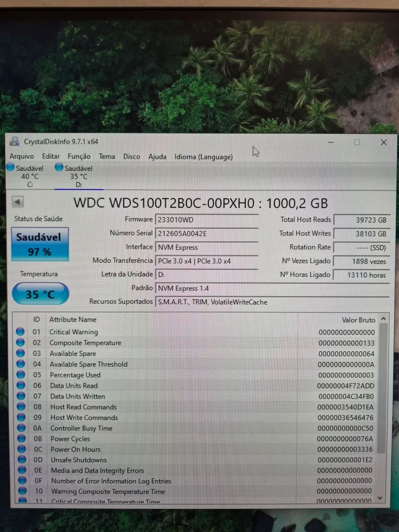Select the Critical Warning attribute name

(x=74, y=332)
